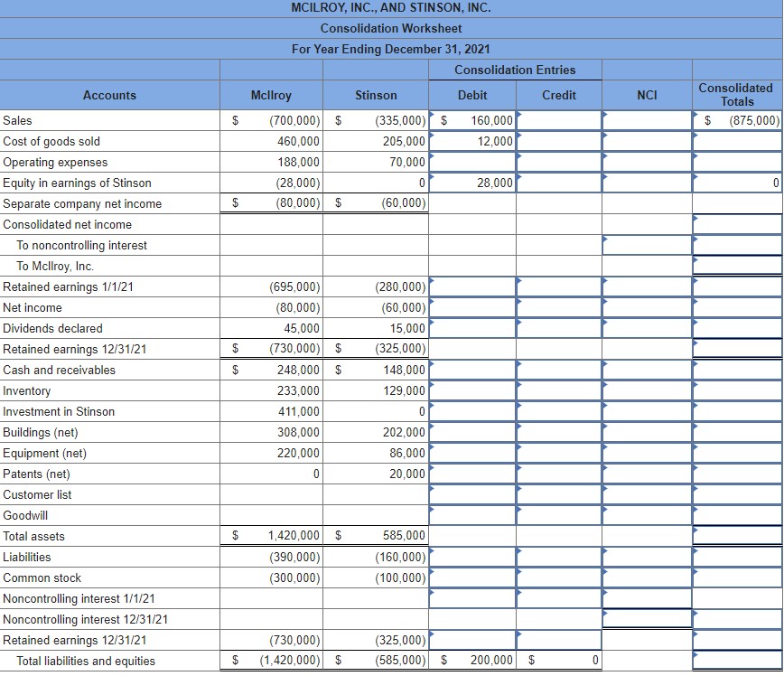The width and height of the screenshot is (784, 676).
Task: Click Cash and receivables Consolidated Totals cell
Action: point(738,370)
